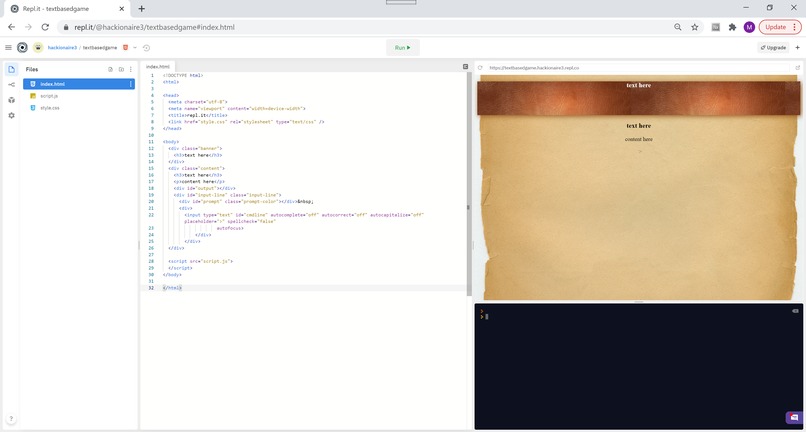Toggle the editor layout collapse icon
The image size is (806, 432).
[465, 66]
